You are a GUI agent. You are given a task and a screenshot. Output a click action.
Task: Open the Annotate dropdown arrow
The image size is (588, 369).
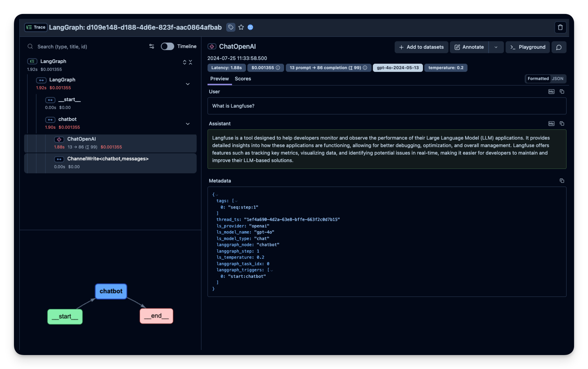click(496, 47)
